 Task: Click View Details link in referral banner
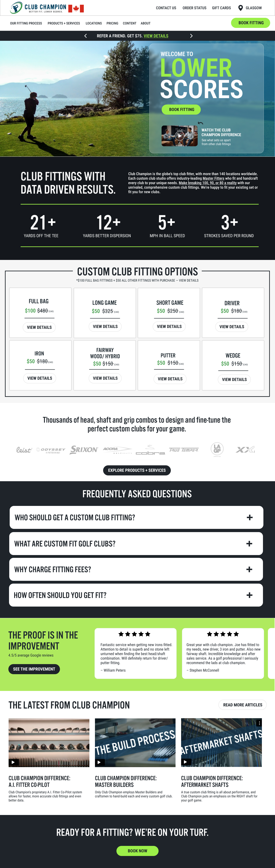(156, 36)
